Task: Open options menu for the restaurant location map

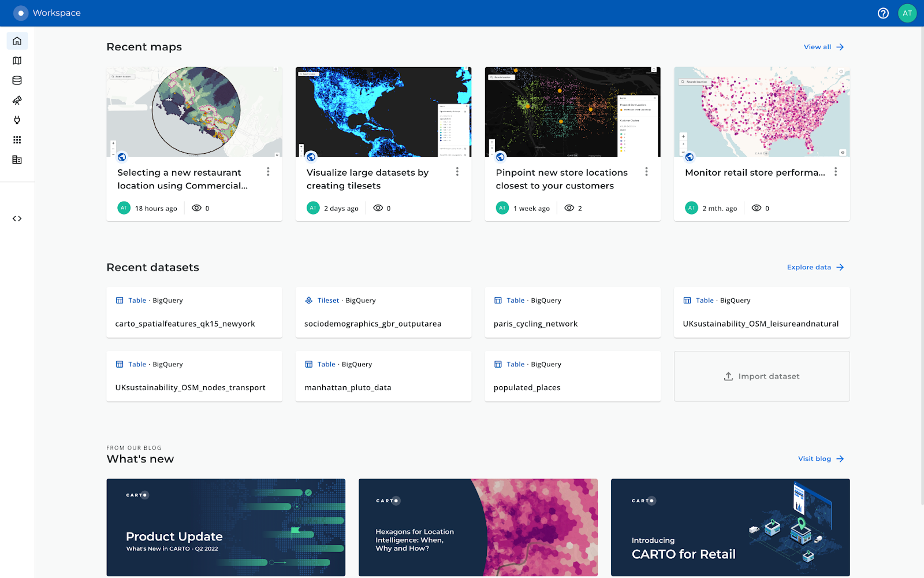Action: [x=268, y=172]
